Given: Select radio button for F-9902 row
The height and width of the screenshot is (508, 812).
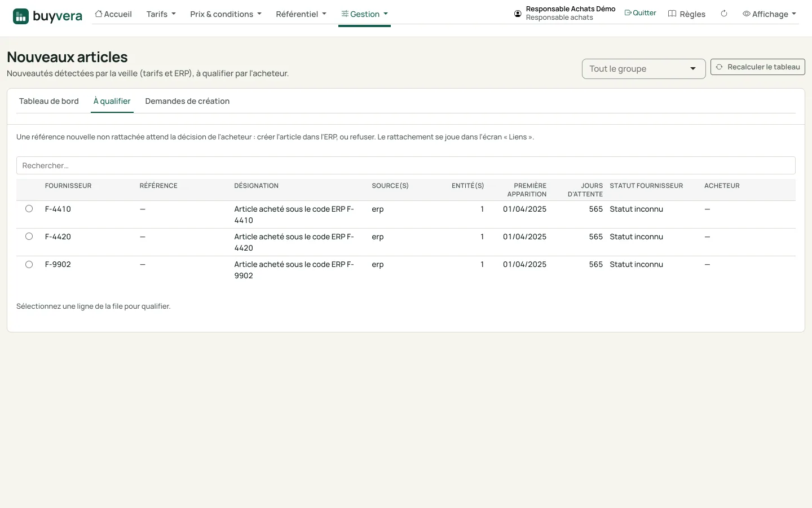Looking at the screenshot, I should (29, 264).
